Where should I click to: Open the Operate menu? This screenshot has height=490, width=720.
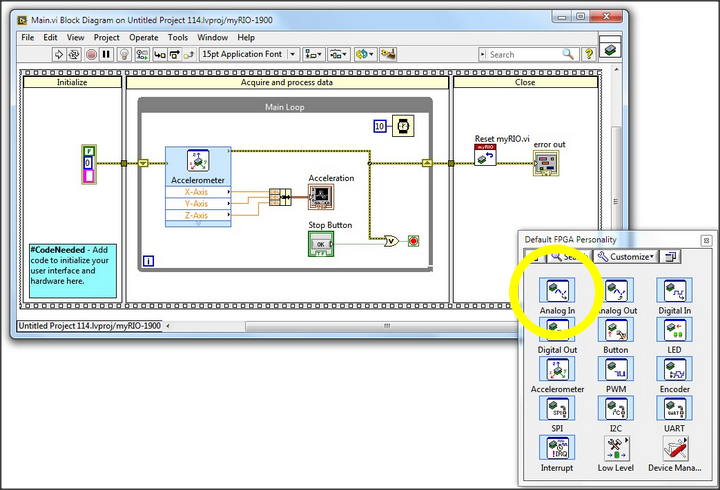click(x=143, y=38)
